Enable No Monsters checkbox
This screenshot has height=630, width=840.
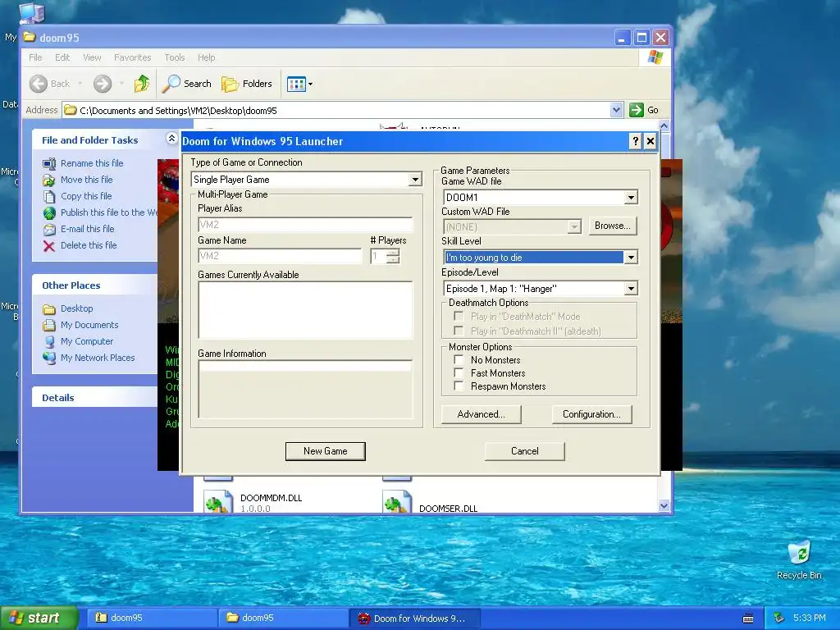coord(459,360)
